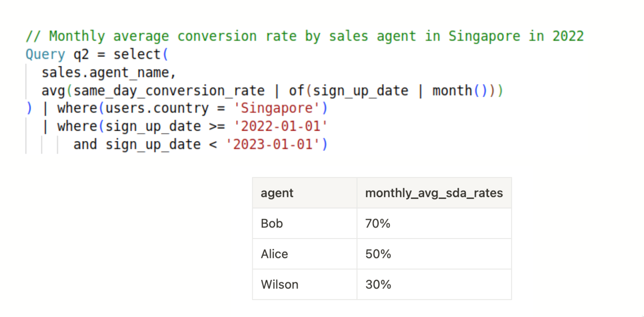The image size is (644, 317).
Task: Click the Query type keyword
Action: (45, 54)
